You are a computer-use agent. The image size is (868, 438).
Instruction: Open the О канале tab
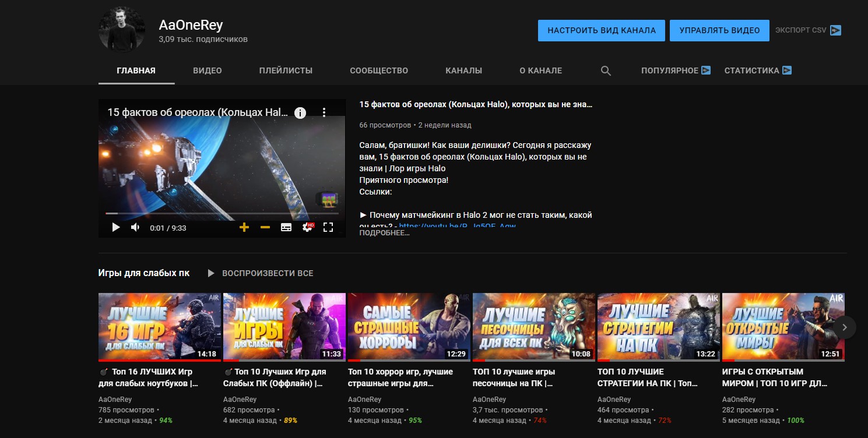(541, 70)
